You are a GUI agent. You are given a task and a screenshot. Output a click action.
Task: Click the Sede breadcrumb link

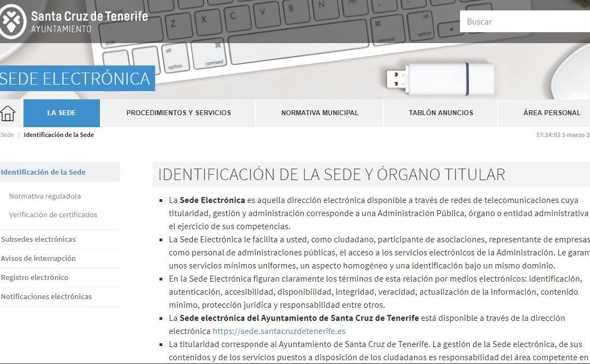(x=7, y=135)
